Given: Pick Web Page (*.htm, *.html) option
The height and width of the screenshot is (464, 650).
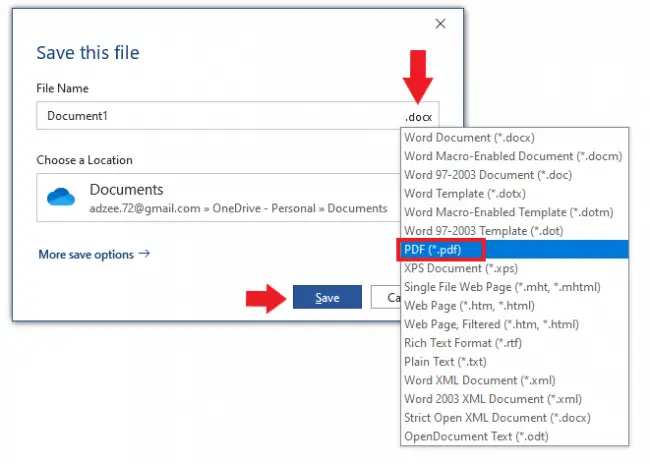Looking at the screenshot, I should (x=514, y=306).
